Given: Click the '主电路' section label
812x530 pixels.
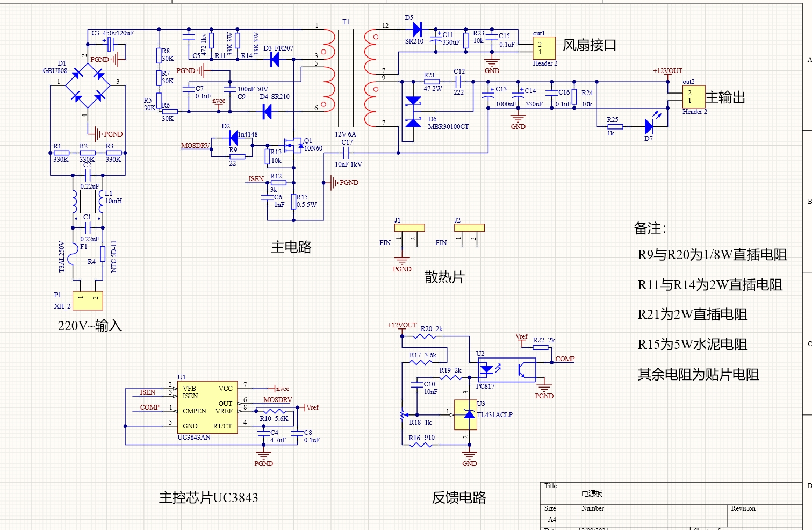Looking at the screenshot, I should [x=291, y=247].
